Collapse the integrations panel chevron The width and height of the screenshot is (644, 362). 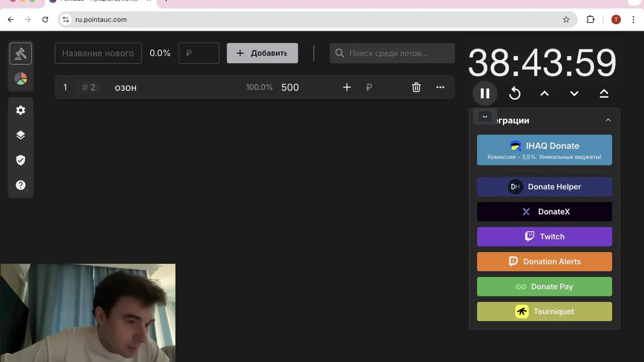tap(608, 120)
